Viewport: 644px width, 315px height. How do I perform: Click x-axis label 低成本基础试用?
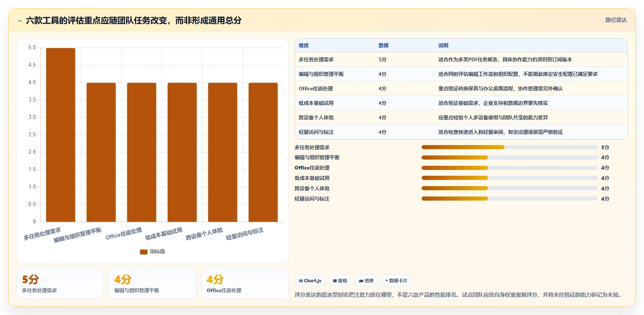tap(164, 233)
